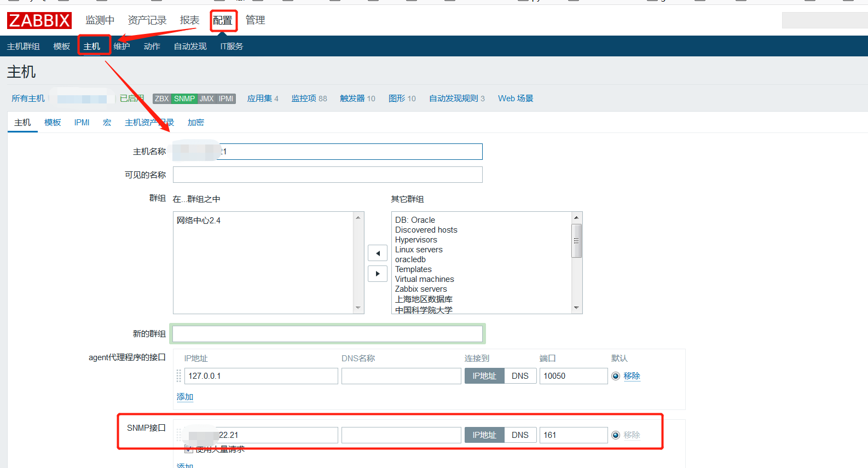
Task: Click the SNMP availability badge
Action: click(184, 99)
